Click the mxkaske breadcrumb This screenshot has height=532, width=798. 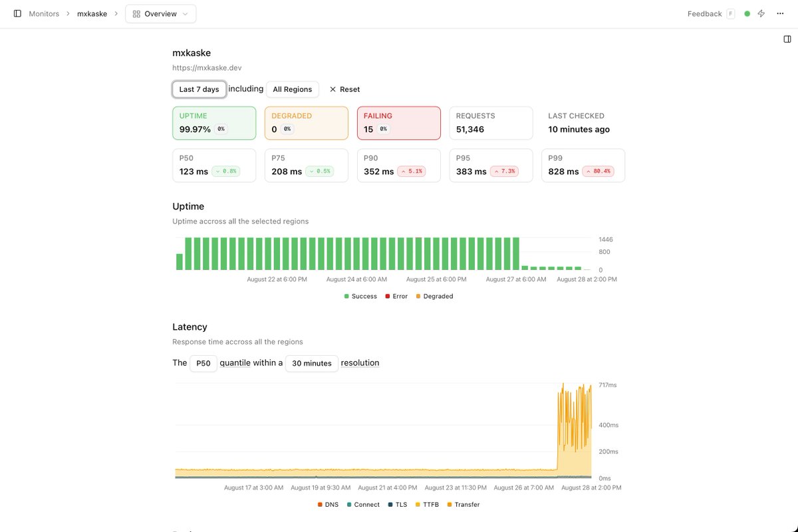(92, 13)
